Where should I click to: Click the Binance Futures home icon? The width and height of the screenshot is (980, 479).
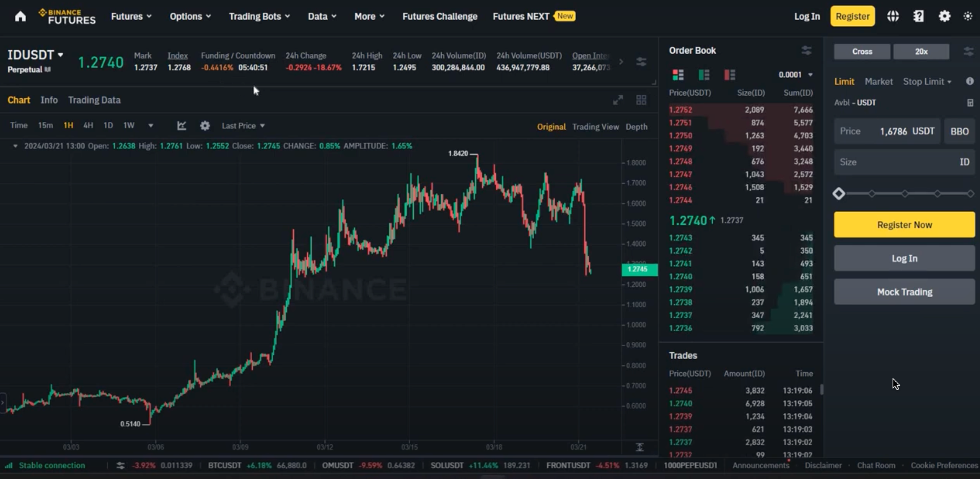pos(21,16)
